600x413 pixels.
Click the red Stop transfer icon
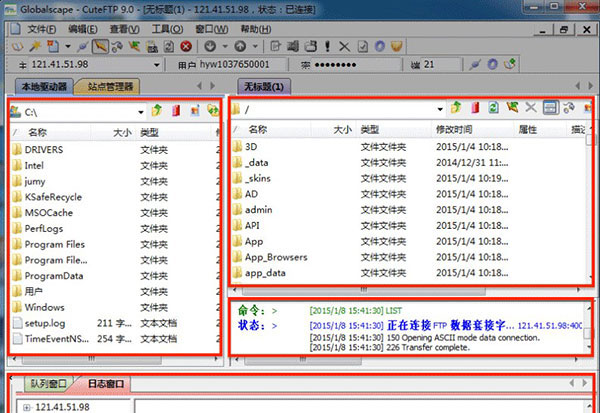coord(186,47)
